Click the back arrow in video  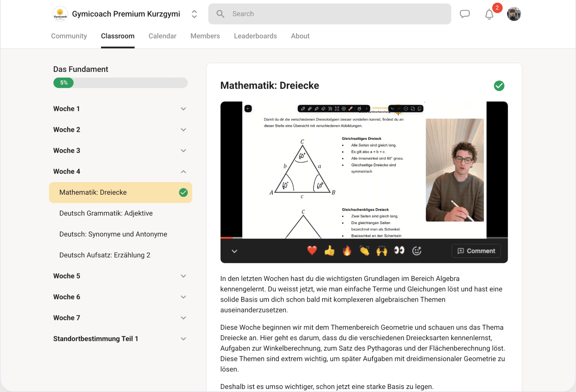pyautogui.click(x=248, y=108)
